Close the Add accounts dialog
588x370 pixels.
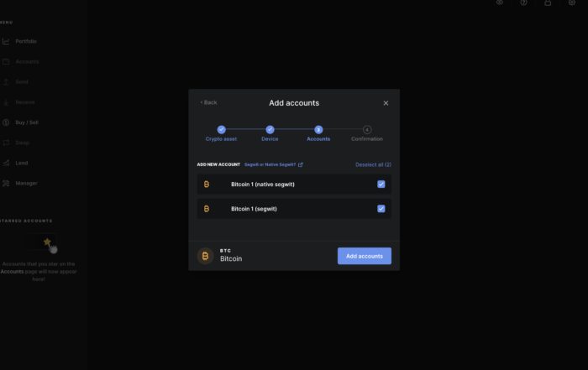coord(386,103)
